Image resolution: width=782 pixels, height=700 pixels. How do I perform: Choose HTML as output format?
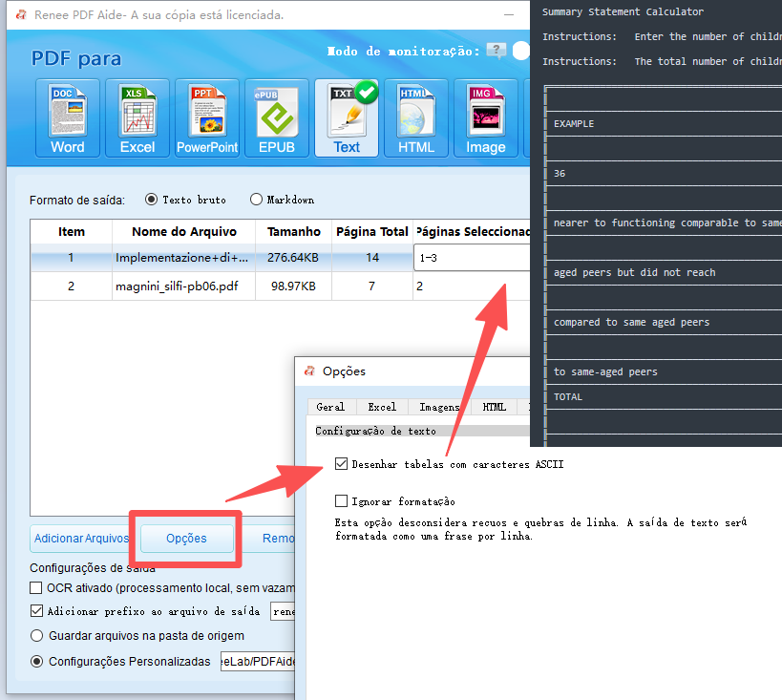point(415,115)
